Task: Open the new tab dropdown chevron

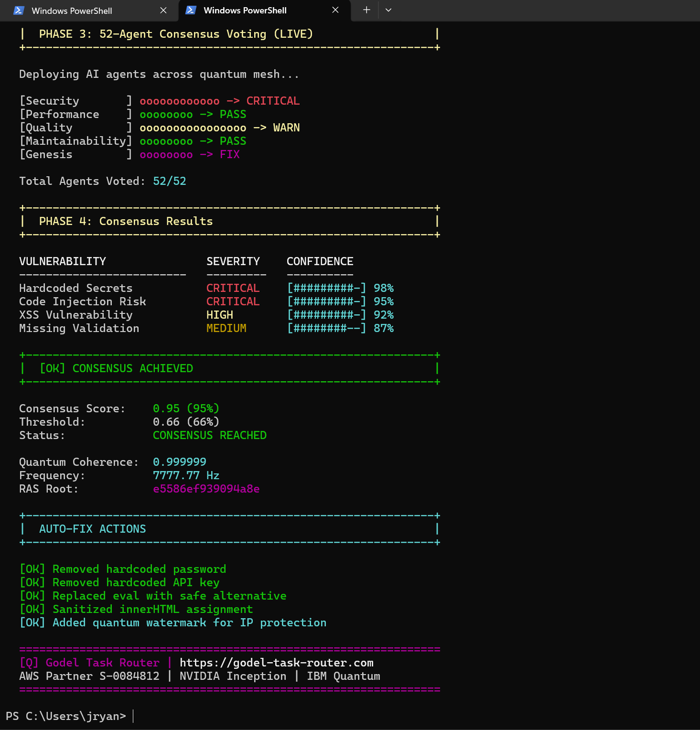Action: click(x=388, y=10)
